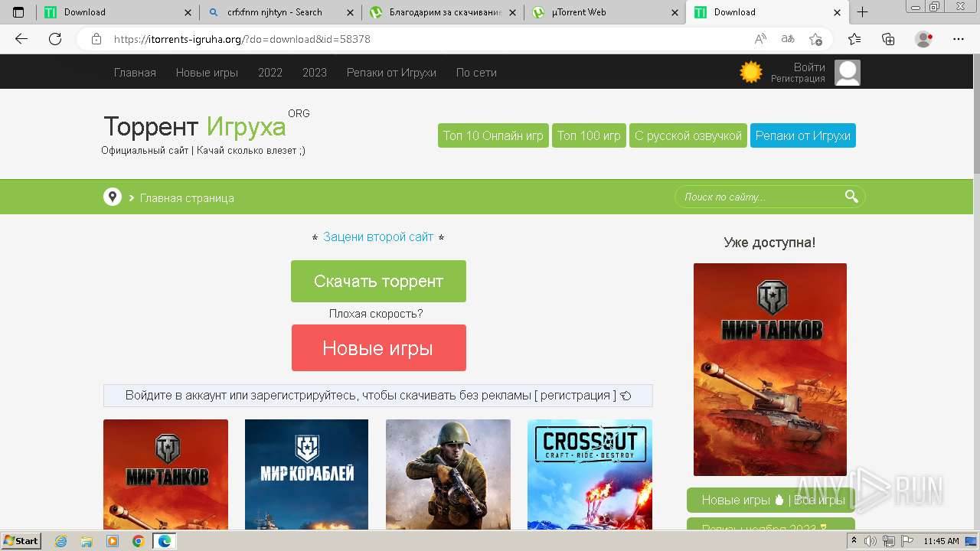Click green Скачать торрент button

(378, 281)
